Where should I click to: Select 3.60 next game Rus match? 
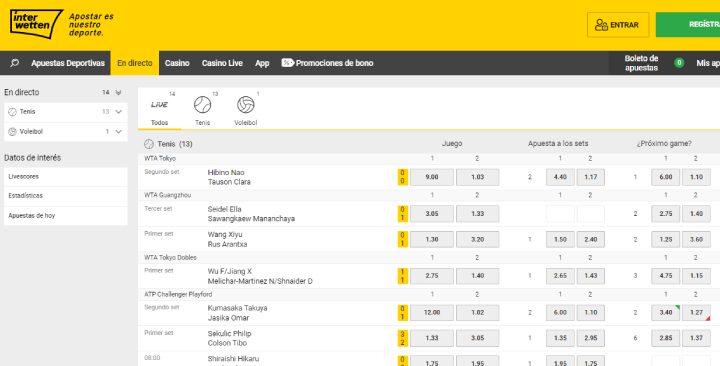point(697,239)
